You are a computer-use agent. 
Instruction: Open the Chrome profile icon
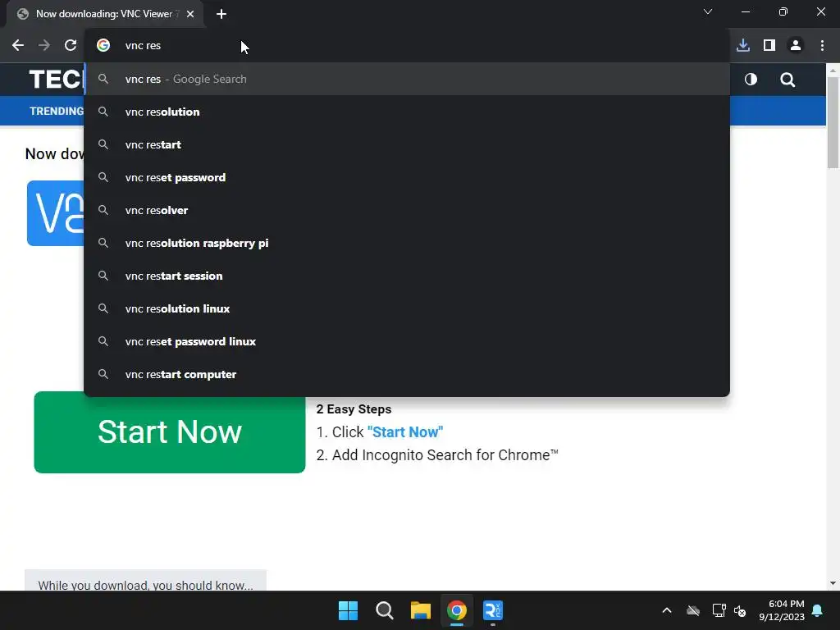[796, 46]
